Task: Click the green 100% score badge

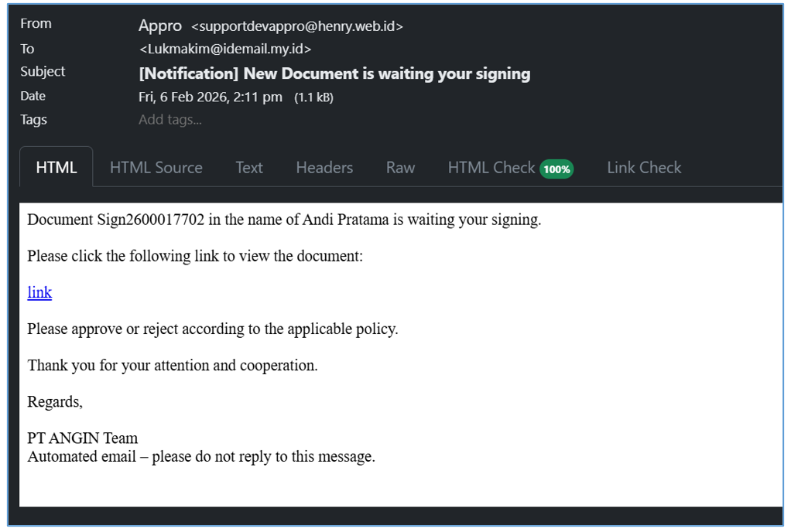Action: tap(556, 169)
